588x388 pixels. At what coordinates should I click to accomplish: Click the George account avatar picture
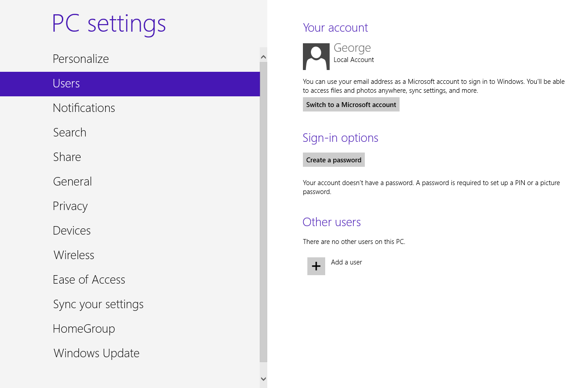(316, 57)
